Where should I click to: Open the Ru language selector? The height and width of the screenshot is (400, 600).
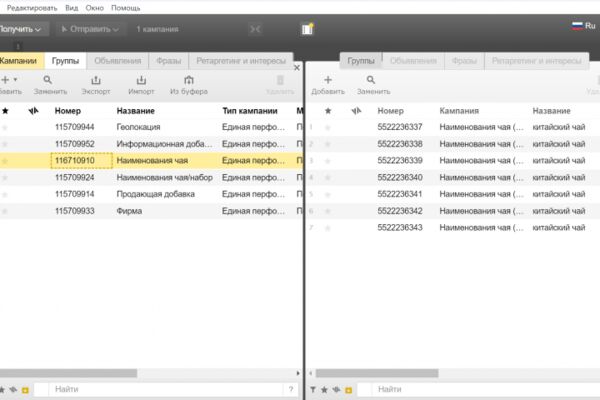click(584, 26)
